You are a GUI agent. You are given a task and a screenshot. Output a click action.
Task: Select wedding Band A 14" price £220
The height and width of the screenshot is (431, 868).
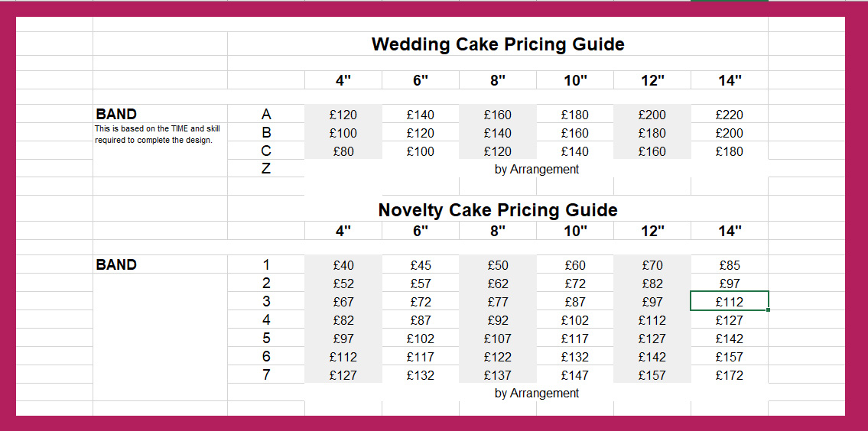coord(729,115)
